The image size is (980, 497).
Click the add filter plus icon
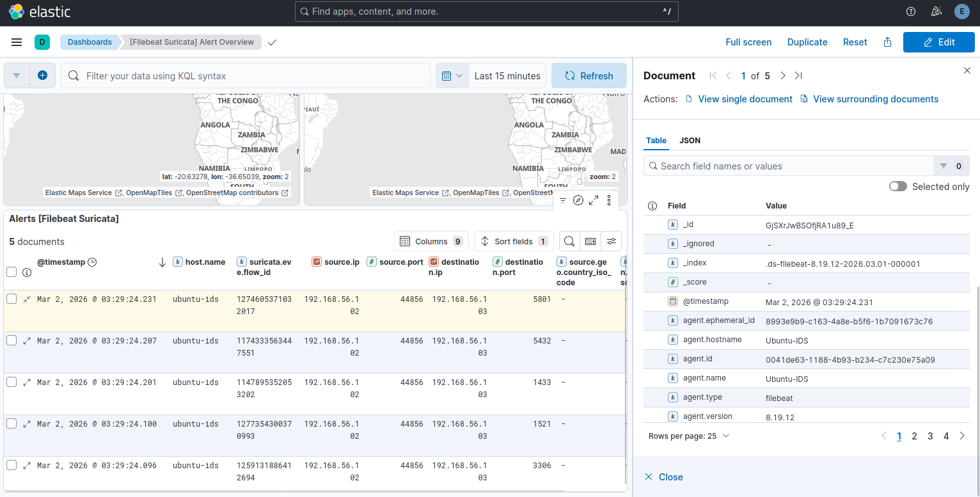pos(43,75)
